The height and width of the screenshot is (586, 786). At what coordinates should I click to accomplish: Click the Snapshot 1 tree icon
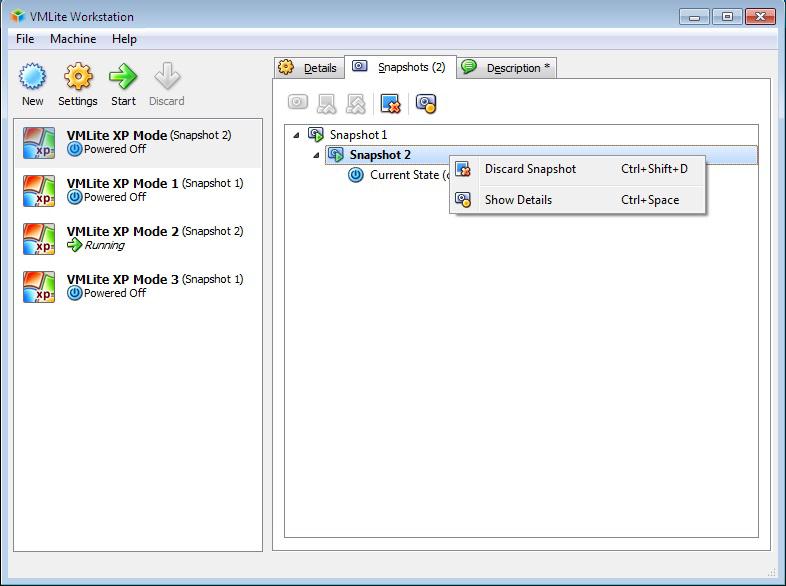click(x=316, y=134)
